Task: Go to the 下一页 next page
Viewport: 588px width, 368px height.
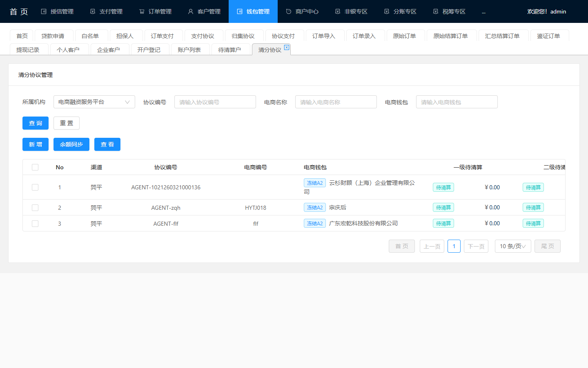Action: [476, 246]
